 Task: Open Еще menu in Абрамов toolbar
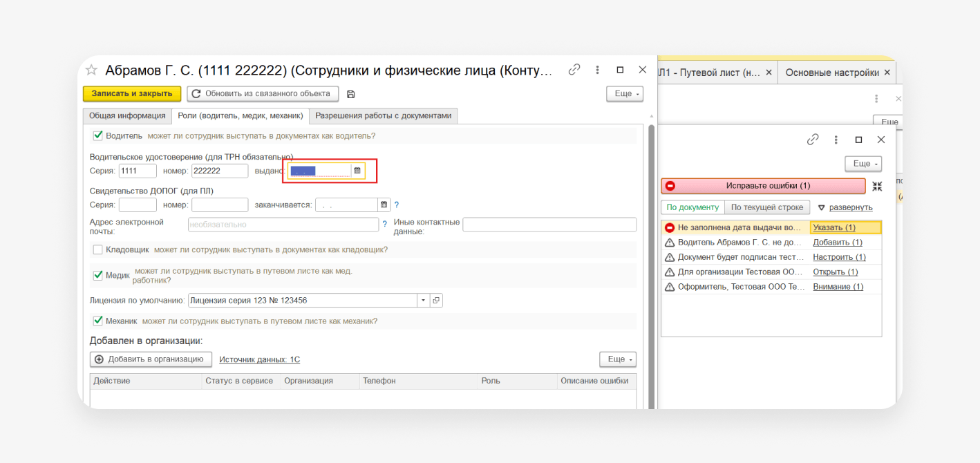coord(624,94)
